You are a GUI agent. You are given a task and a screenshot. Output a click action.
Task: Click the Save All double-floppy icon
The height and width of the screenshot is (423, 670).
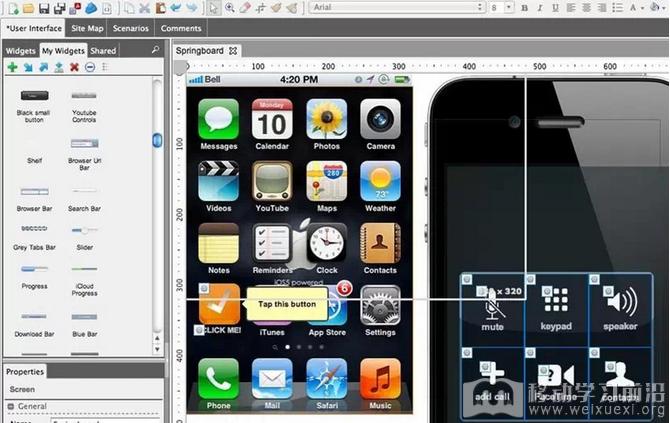pyautogui.click(x=60, y=8)
